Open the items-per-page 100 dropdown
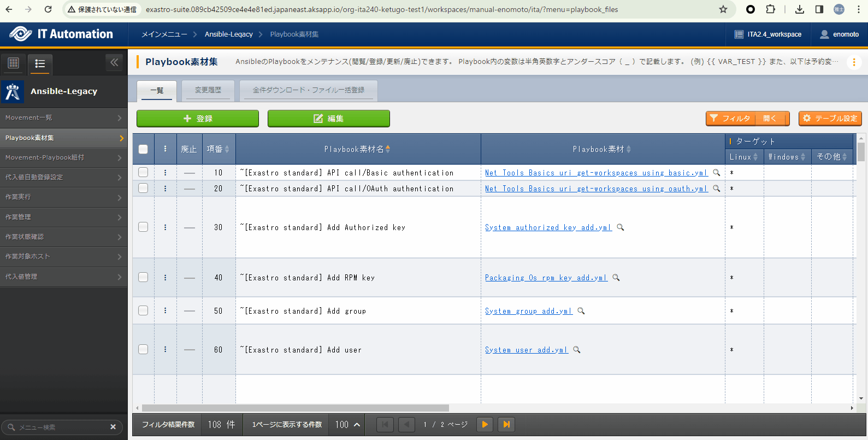The image size is (868, 440). pos(348,425)
